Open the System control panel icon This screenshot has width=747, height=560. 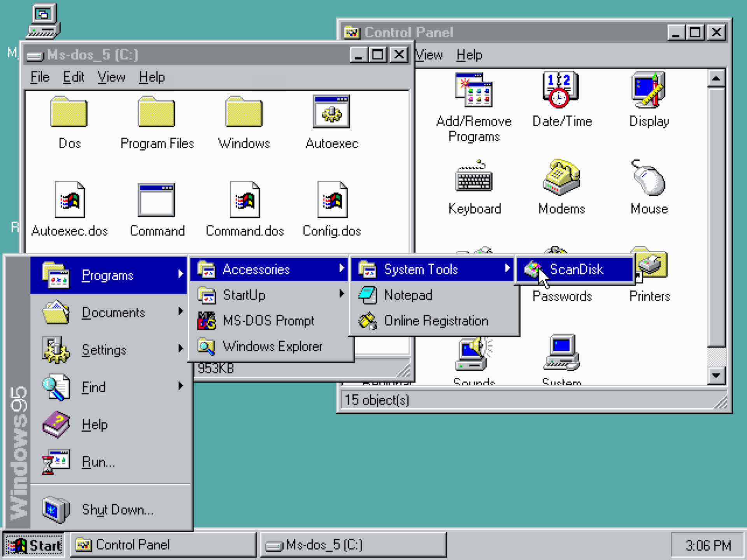561,352
